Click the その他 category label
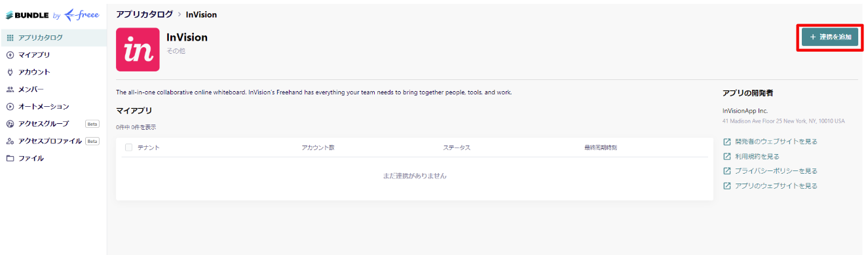Screen dimensions: 868x255 click(x=176, y=50)
